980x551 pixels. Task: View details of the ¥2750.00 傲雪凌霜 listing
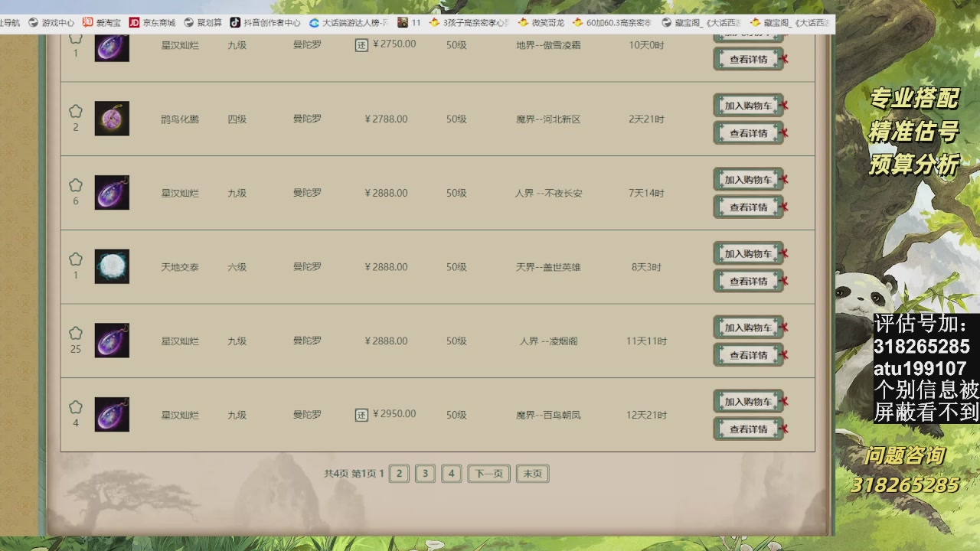(x=749, y=59)
